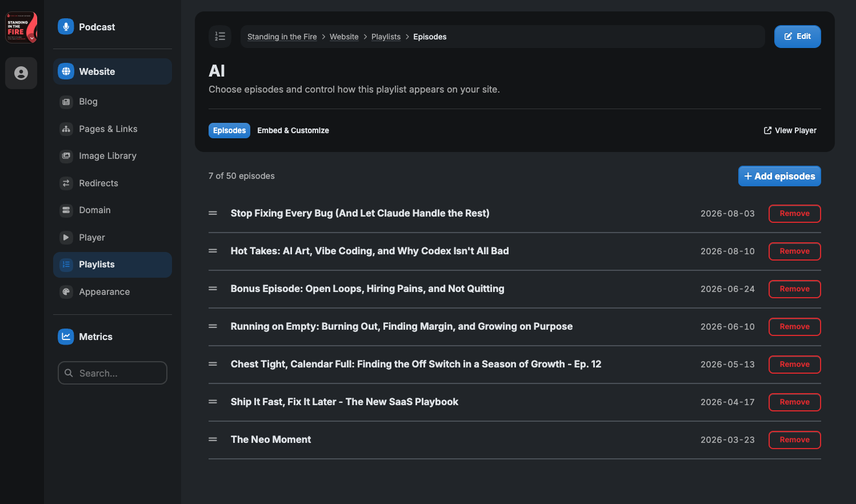Select the Episodes tab
This screenshot has width=856, height=504.
[229, 131]
